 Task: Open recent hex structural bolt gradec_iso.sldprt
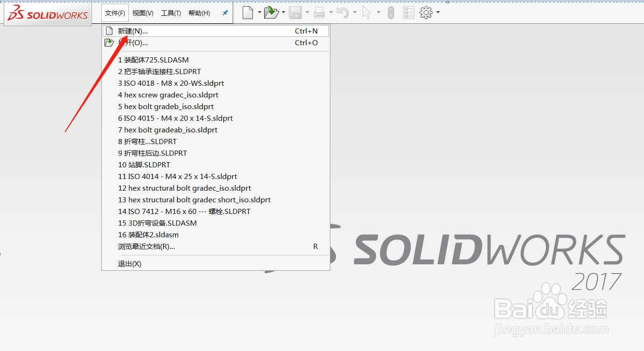216,188
